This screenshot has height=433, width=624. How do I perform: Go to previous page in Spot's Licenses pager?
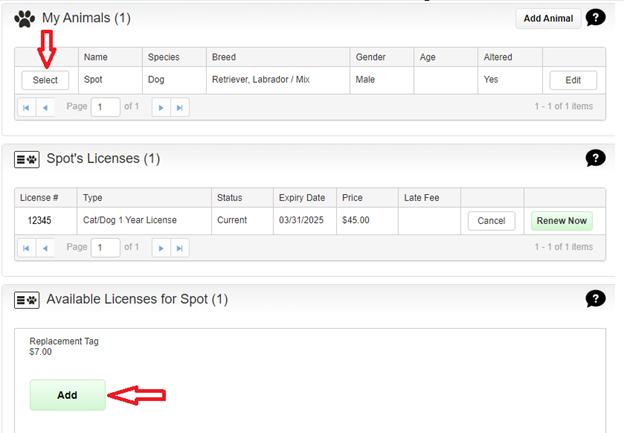[x=45, y=247]
